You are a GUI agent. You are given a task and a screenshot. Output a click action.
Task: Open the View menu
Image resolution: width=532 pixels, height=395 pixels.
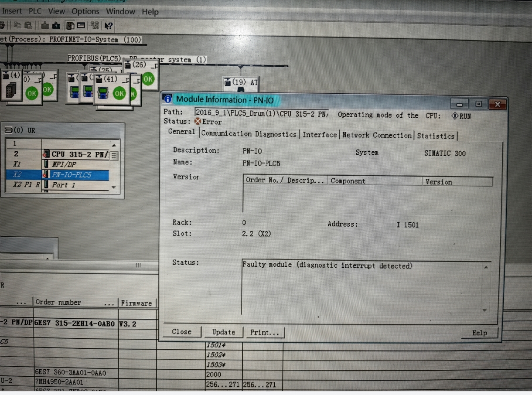pyautogui.click(x=56, y=11)
